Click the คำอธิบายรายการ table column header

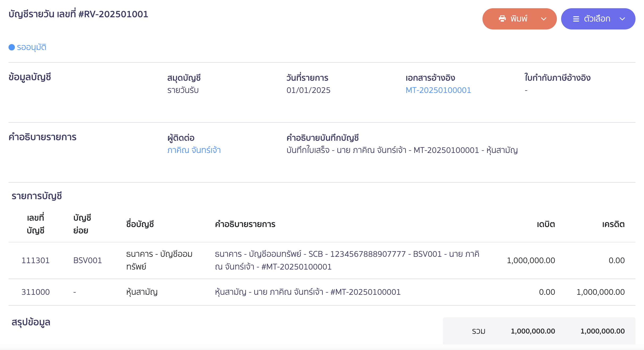[x=245, y=224]
